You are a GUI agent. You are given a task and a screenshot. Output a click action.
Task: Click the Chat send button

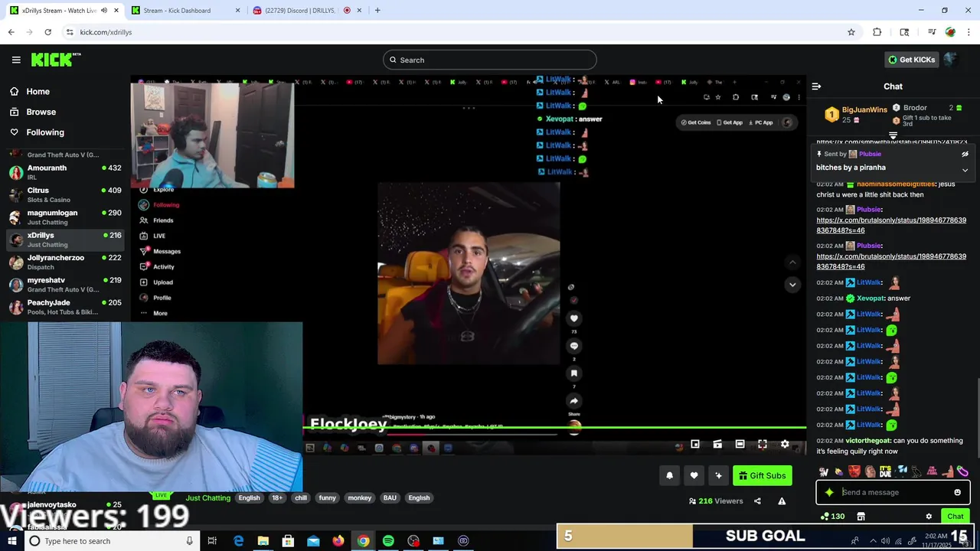[955, 517]
